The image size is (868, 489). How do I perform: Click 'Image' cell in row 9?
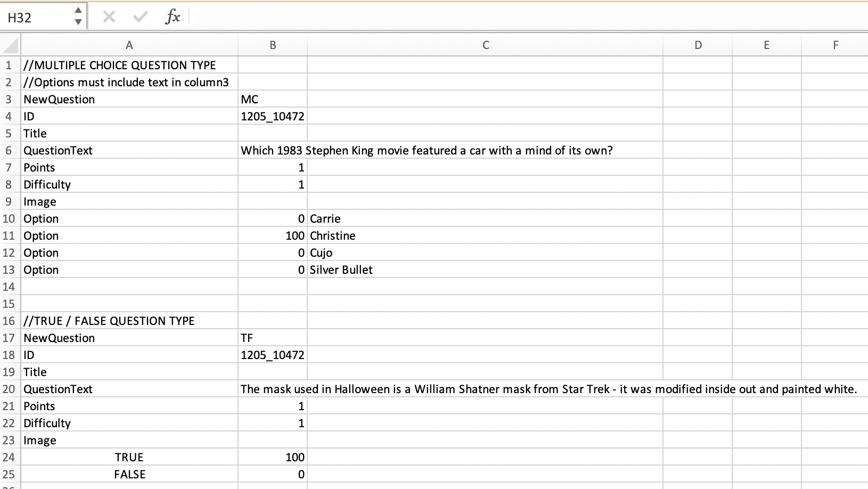pos(129,201)
